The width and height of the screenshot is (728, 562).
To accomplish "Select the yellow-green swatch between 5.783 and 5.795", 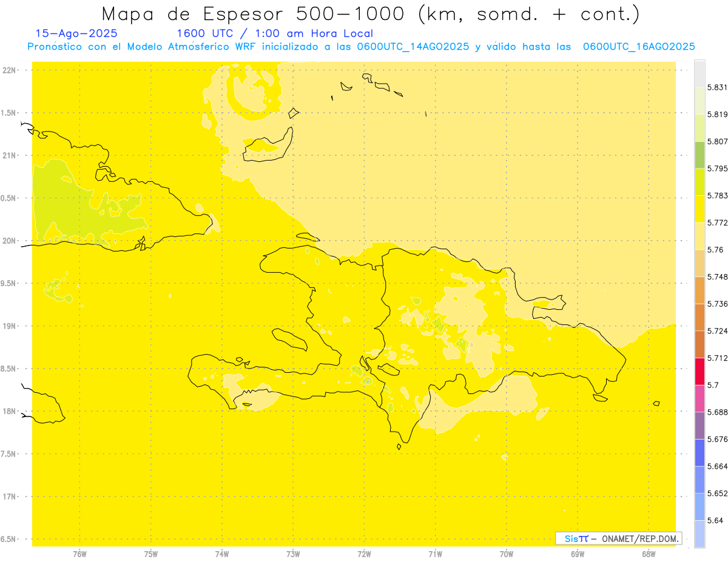I will [699, 182].
